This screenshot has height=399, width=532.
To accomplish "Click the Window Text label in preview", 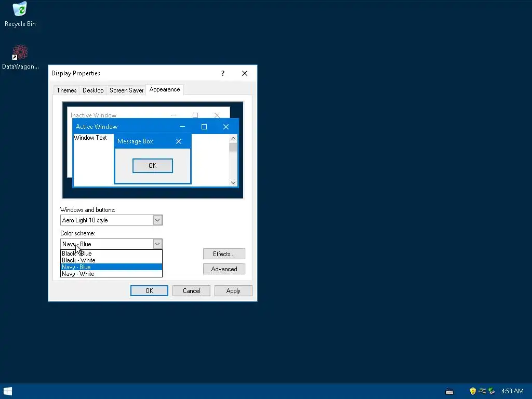I will click(90, 138).
